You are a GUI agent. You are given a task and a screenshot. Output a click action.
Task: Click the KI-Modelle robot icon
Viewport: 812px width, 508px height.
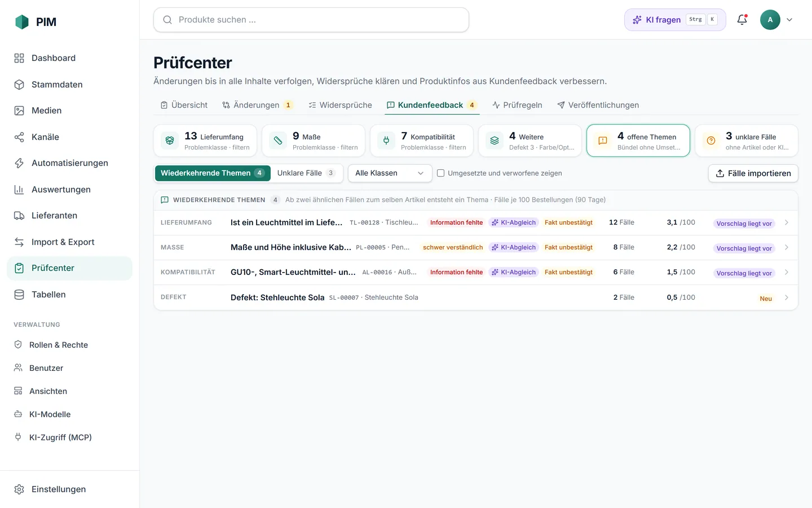(18, 414)
